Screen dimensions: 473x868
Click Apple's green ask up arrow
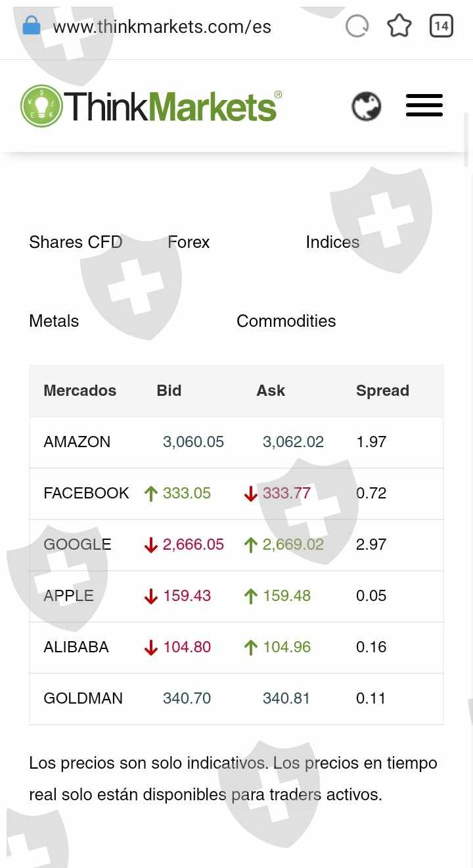click(x=250, y=596)
